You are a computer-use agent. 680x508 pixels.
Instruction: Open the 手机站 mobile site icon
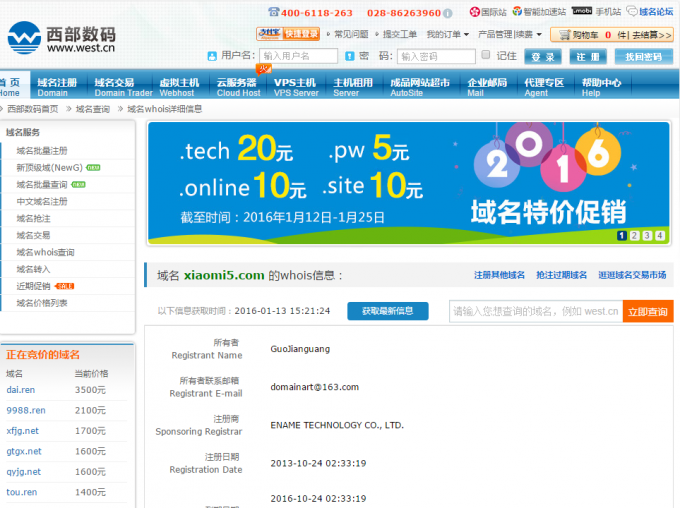582,12
